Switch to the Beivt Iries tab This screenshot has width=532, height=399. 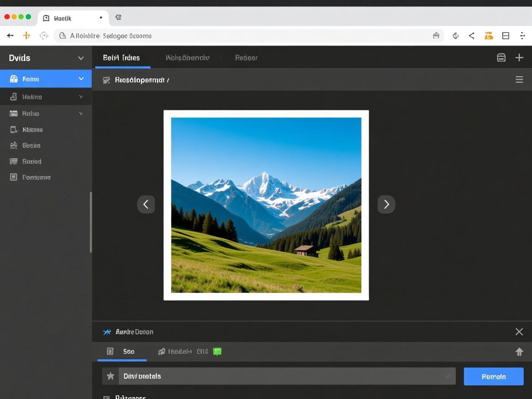121,58
